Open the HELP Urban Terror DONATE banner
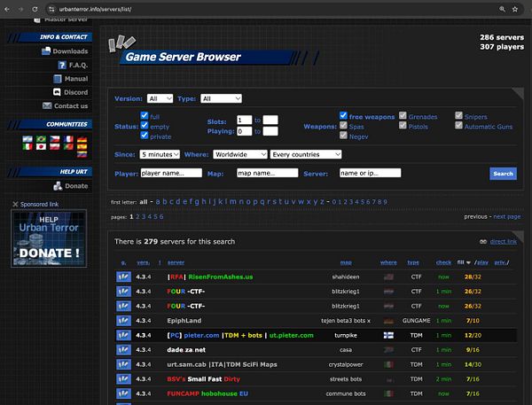This screenshot has width=532, height=405. [49, 238]
